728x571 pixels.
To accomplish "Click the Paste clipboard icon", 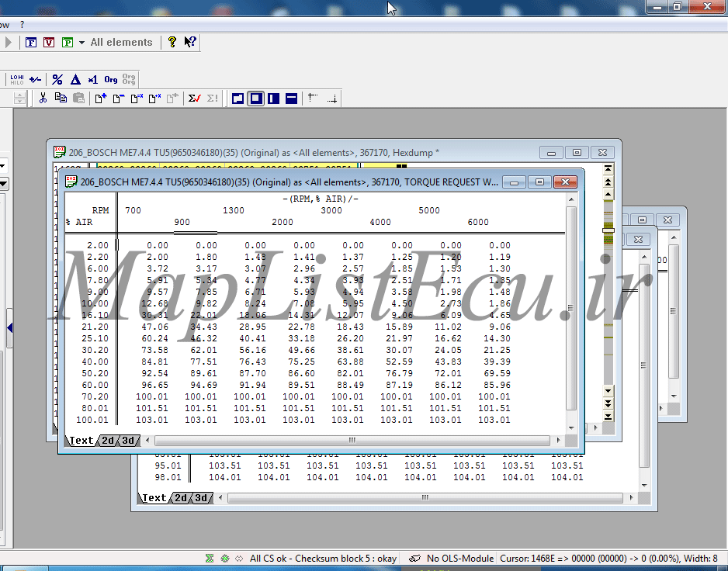I will coord(79,98).
